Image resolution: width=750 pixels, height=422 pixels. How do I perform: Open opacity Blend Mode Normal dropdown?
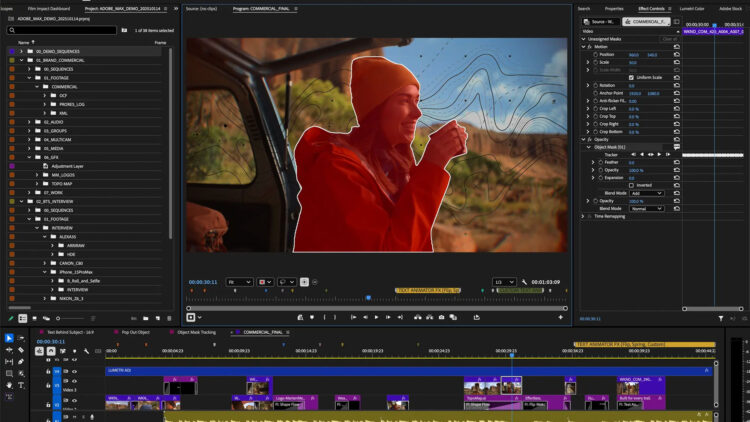[647, 209]
